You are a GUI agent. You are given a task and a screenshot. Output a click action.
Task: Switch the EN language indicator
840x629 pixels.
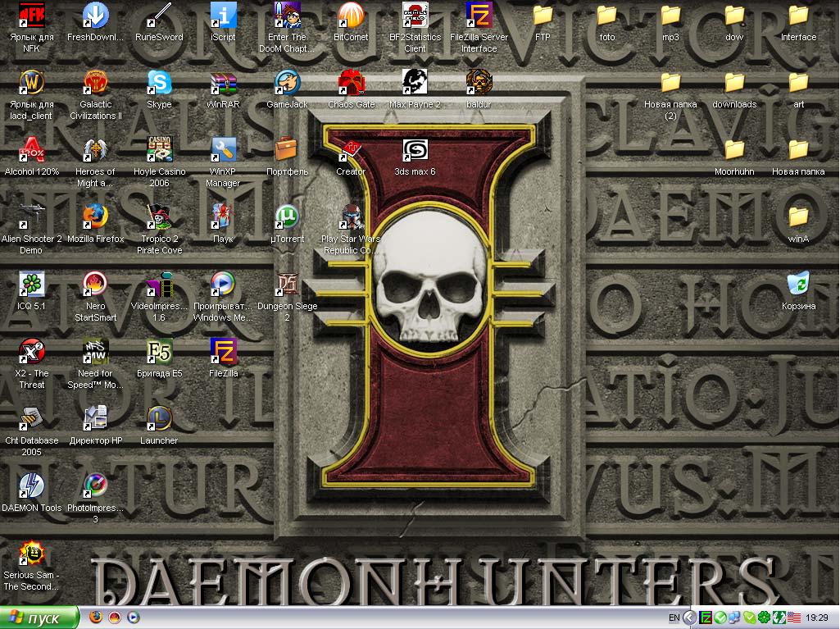coord(674,618)
